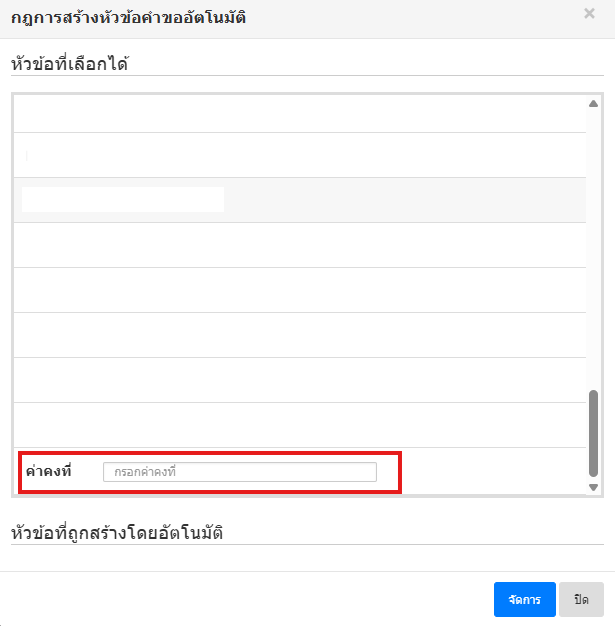The height and width of the screenshot is (626, 615).
Task: Click the หัวข้อที่ถูกสร้างโดยอัตโนมัติ section heading
Action: (x=116, y=532)
